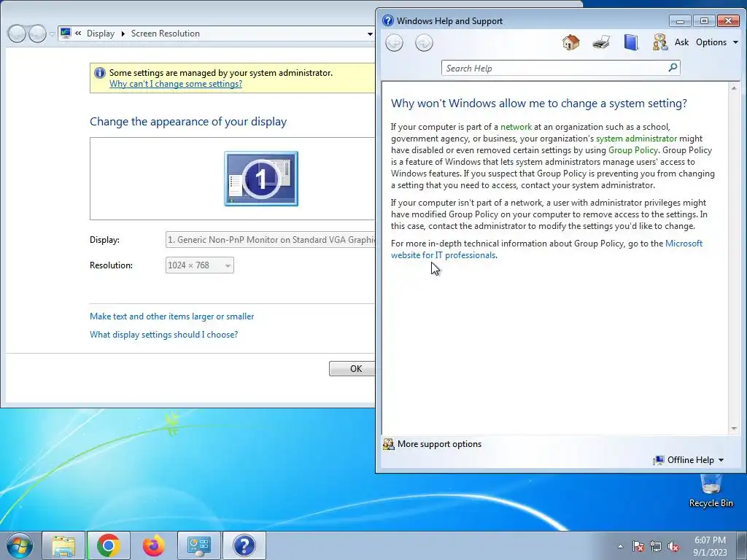Click the Ask label in Help toolbar
Viewport: 747px width, 560px height.
pyautogui.click(x=682, y=42)
